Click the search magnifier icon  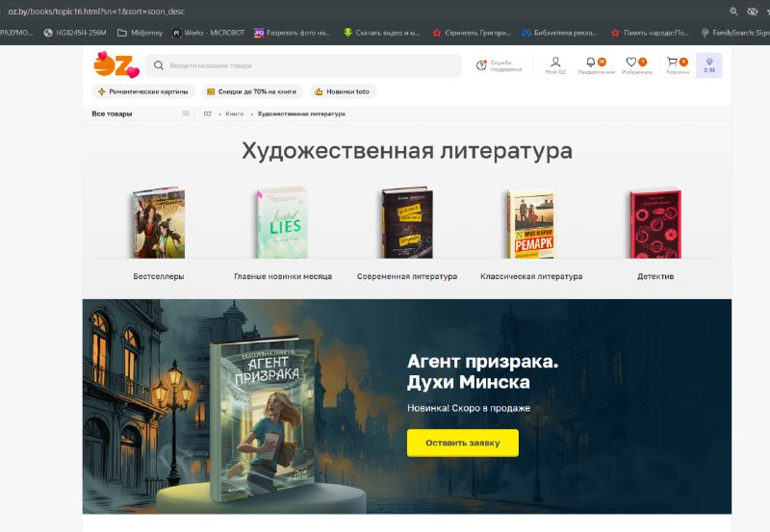[x=159, y=65]
